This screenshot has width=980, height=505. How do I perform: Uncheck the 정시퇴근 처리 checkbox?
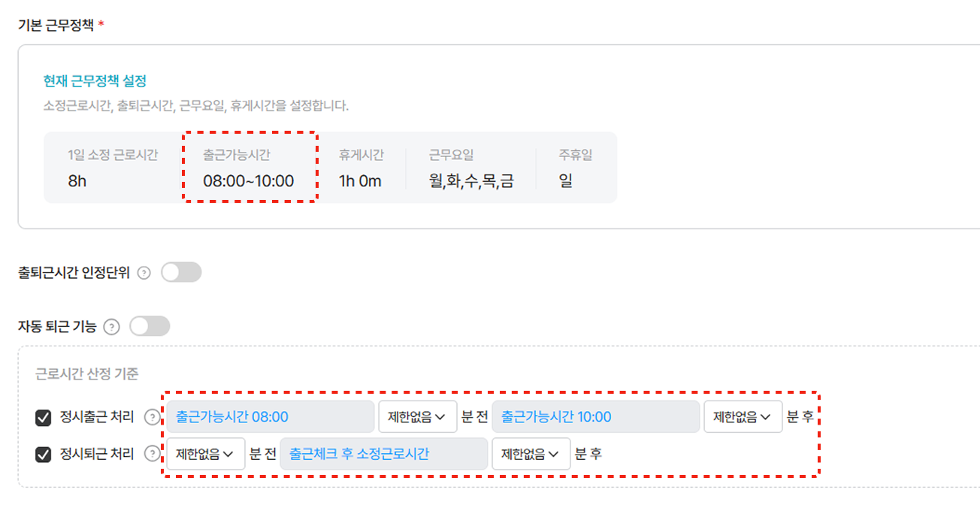44,454
